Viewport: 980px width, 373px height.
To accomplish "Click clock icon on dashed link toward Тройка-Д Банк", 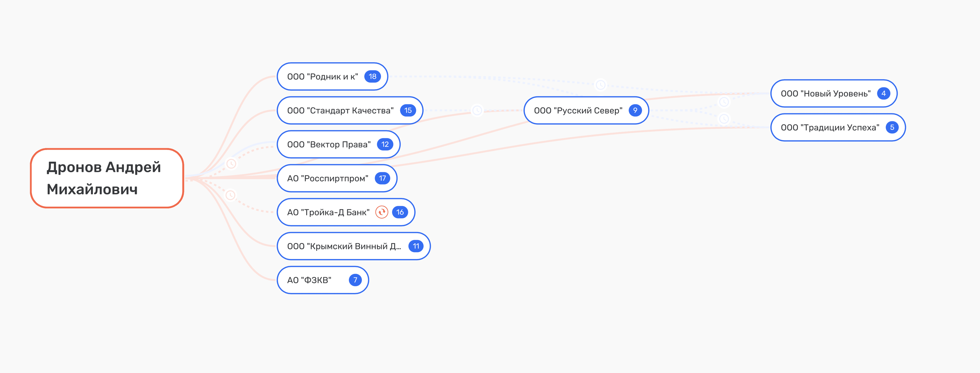I will point(230,195).
